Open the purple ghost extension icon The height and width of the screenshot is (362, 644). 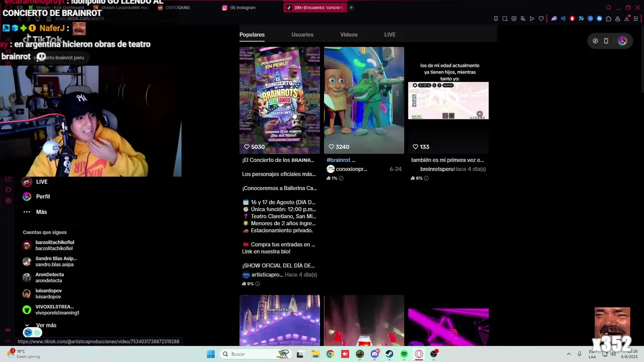click(554, 19)
